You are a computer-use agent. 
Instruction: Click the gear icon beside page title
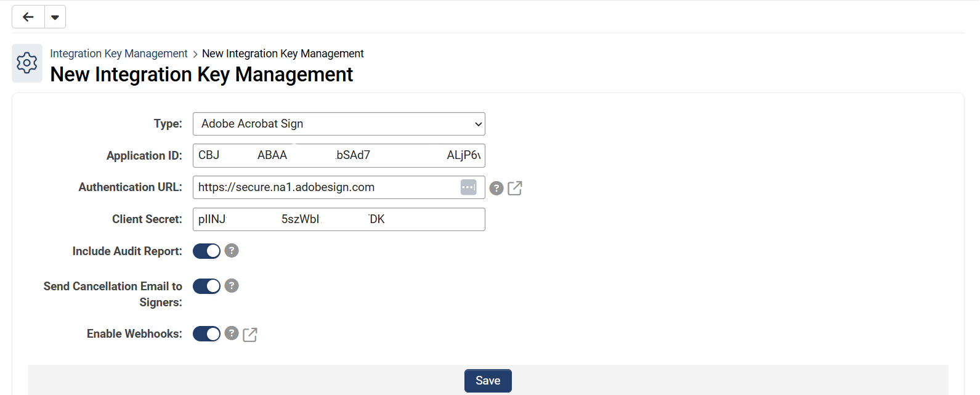pyautogui.click(x=27, y=63)
